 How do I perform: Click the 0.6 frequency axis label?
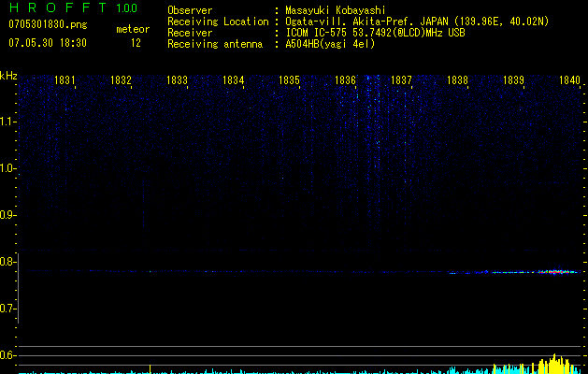pyautogui.click(x=7, y=355)
